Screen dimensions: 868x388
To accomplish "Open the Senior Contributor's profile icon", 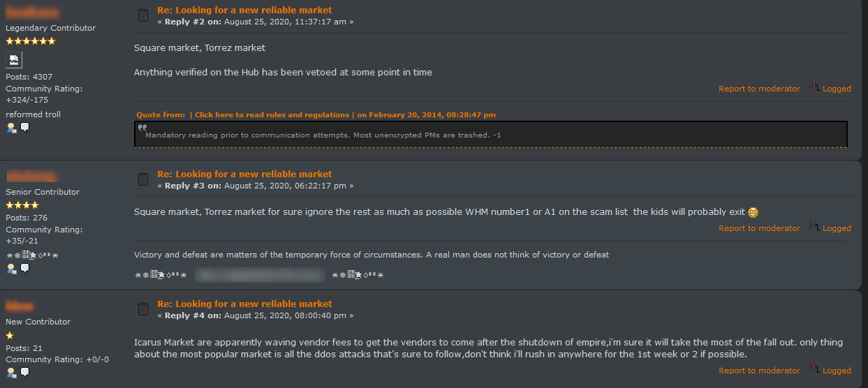I will click(11, 269).
